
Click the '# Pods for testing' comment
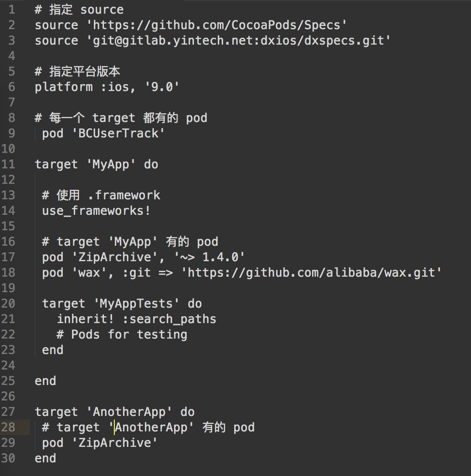[x=122, y=334]
